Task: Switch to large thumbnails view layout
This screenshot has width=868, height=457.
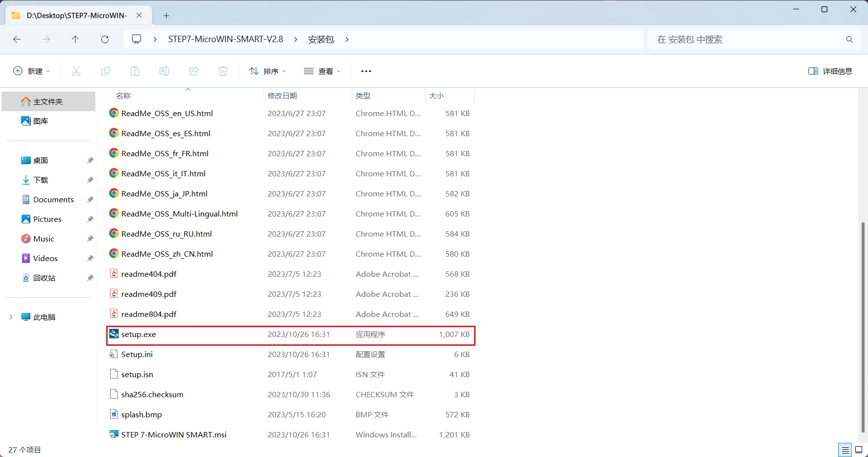Action: click(859, 450)
